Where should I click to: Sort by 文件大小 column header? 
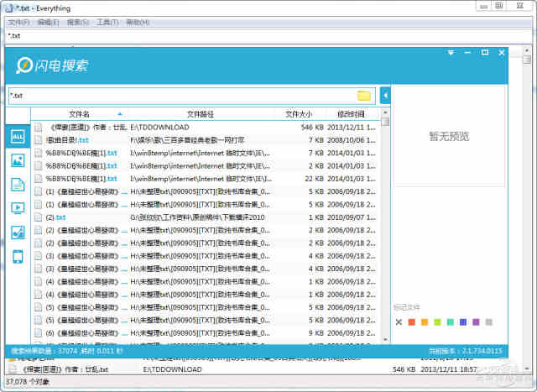pyautogui.click(x=299, y=114)
